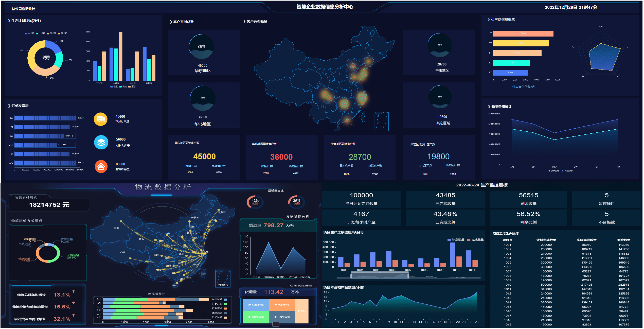The image size is (644, 329).
Task: Click the 113.42 freight volume value
Action: pyautogui.click(x=274, y=292)
